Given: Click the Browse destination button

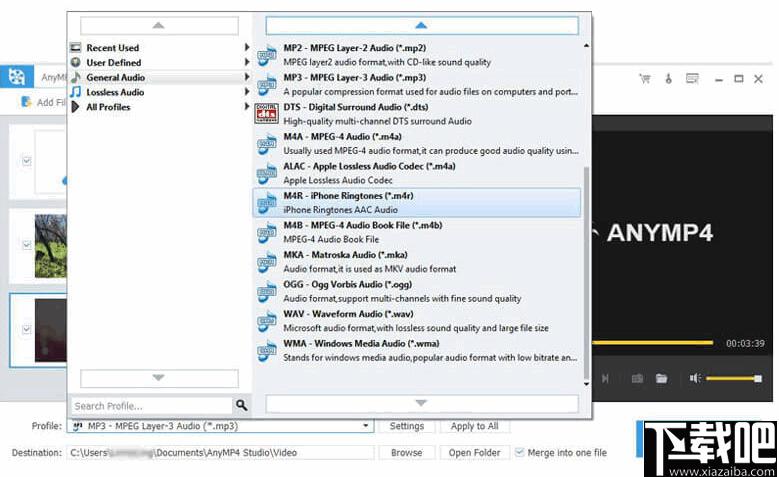Looking at the screenshot, I should click(x=406, y=453).
